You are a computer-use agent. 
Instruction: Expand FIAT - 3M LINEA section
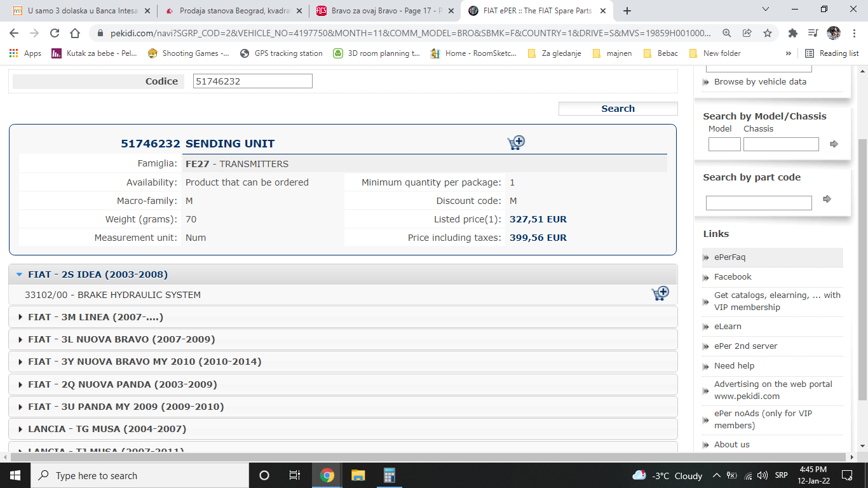(x=343, y=316)
